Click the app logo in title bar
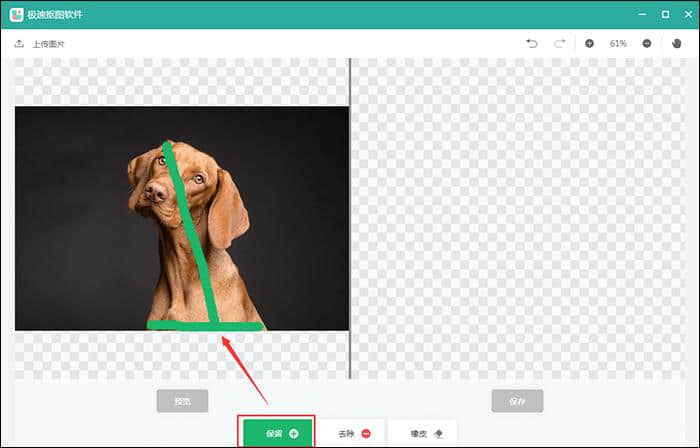 click(17, 15)
